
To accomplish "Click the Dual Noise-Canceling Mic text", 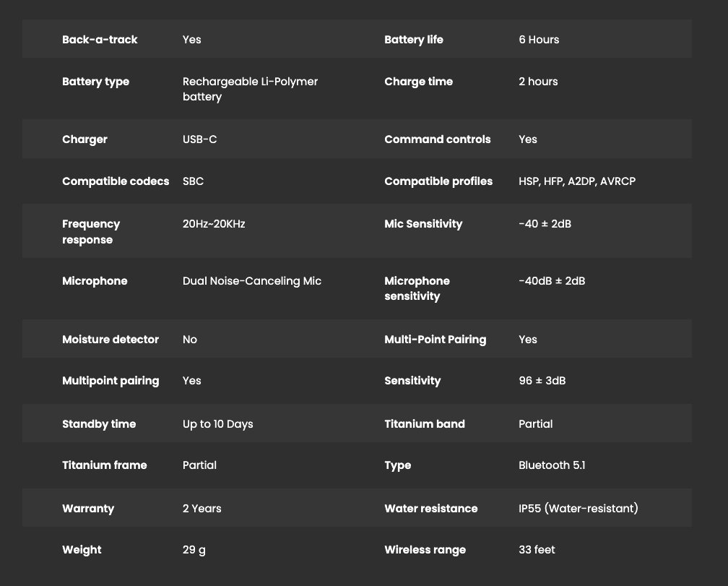I will pos(252,281).
